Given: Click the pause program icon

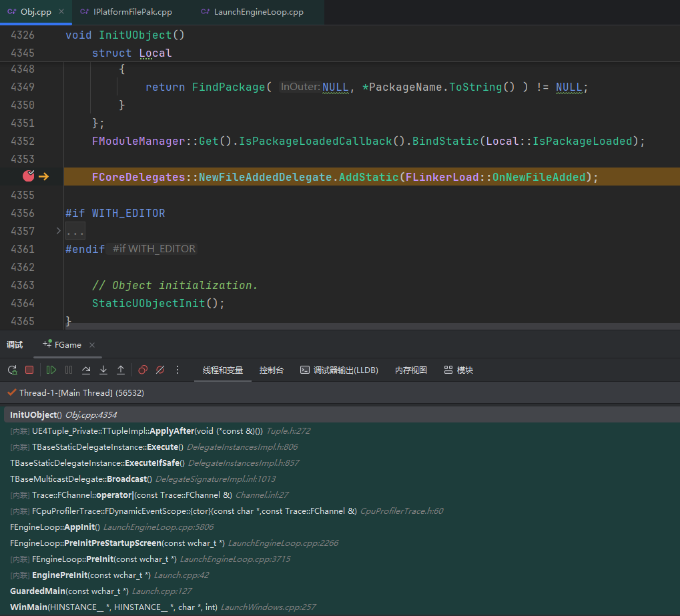Looking at the screenshot, I should (69, 370).
